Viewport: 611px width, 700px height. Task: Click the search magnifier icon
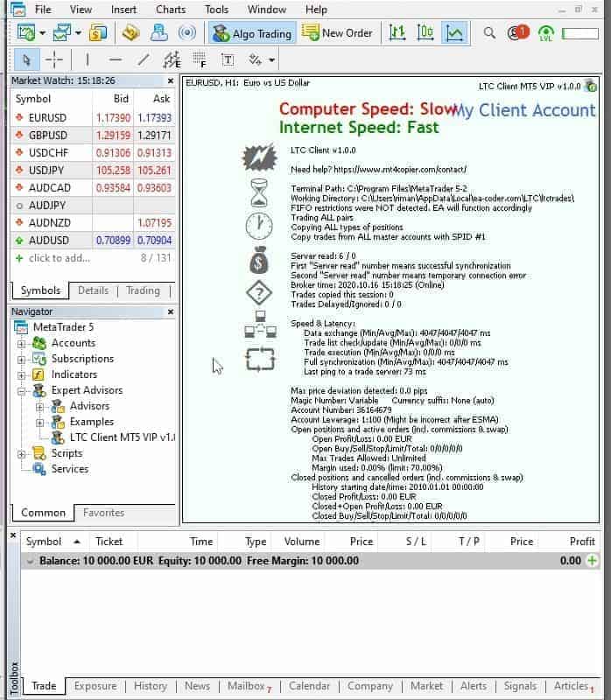click(x=489, y=33)
